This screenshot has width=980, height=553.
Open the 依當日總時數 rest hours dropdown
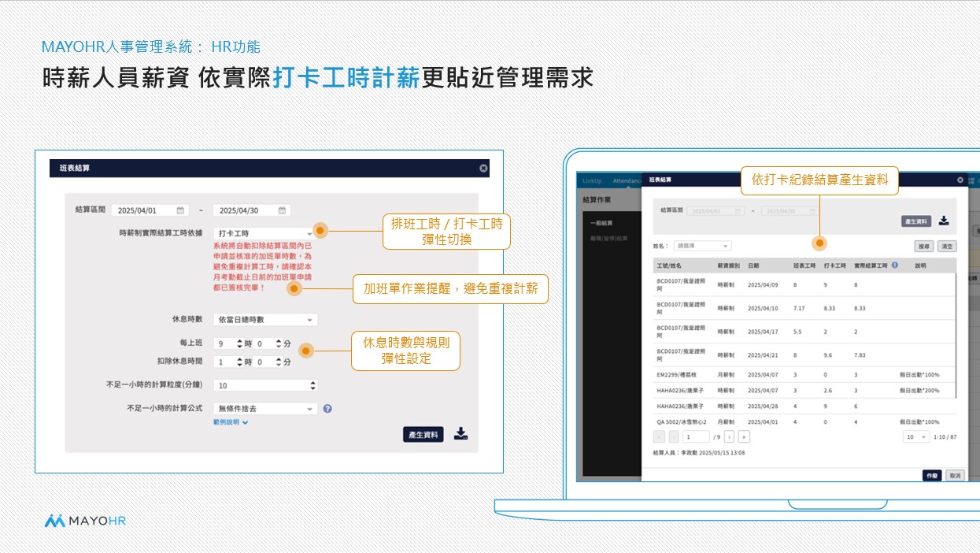pos(265,320)
